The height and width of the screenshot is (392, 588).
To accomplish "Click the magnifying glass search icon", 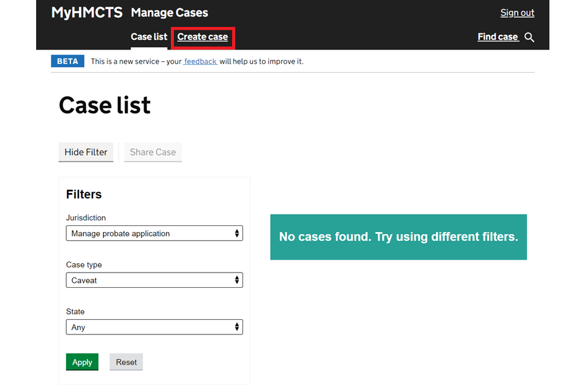I will point(530,37).
